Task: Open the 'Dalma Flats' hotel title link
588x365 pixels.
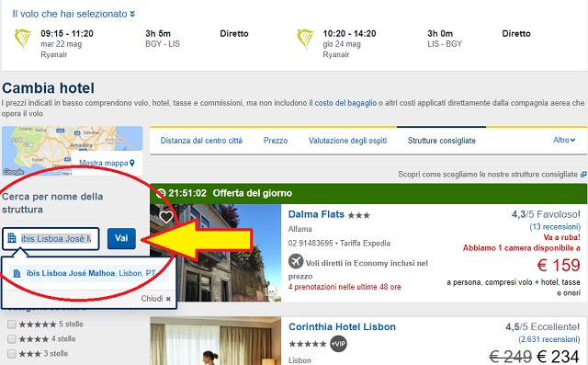Action: click(316, 214)
